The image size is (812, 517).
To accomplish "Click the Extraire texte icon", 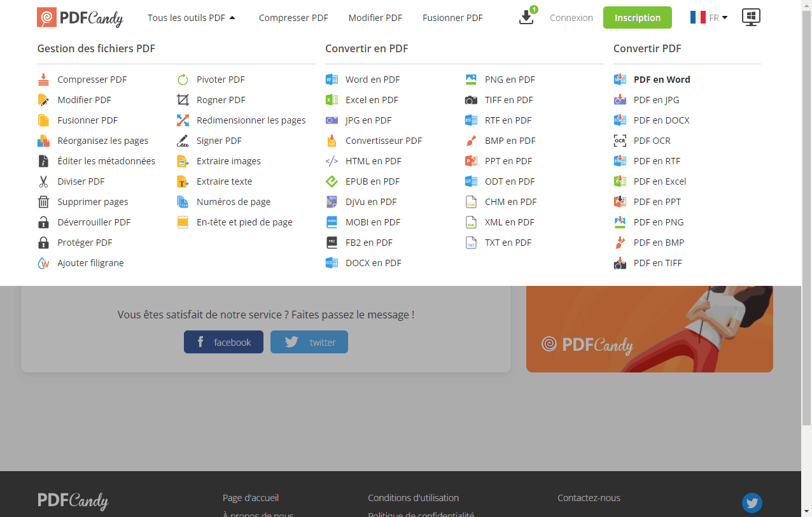I will (x=183, y=181).
